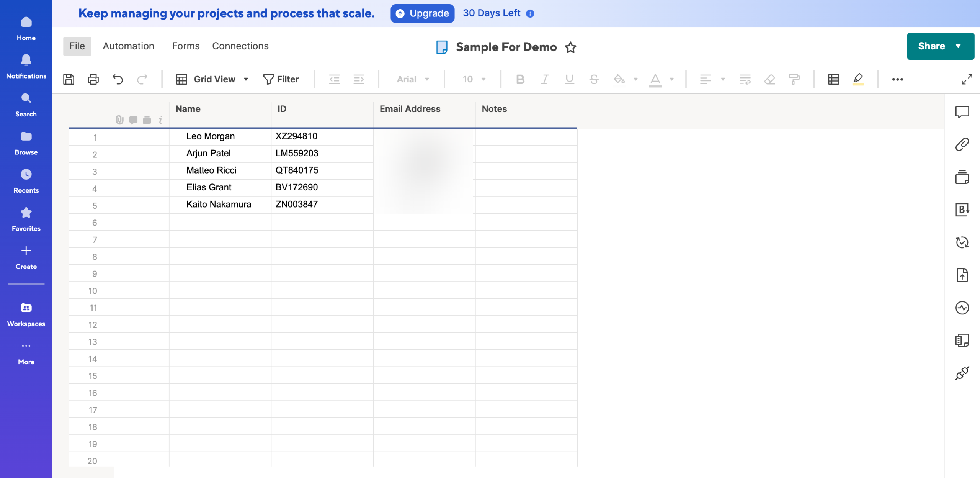The image size is (980, 478).
Task: Open the connectors plug panel icon
Action: click(x=962, y=373)
